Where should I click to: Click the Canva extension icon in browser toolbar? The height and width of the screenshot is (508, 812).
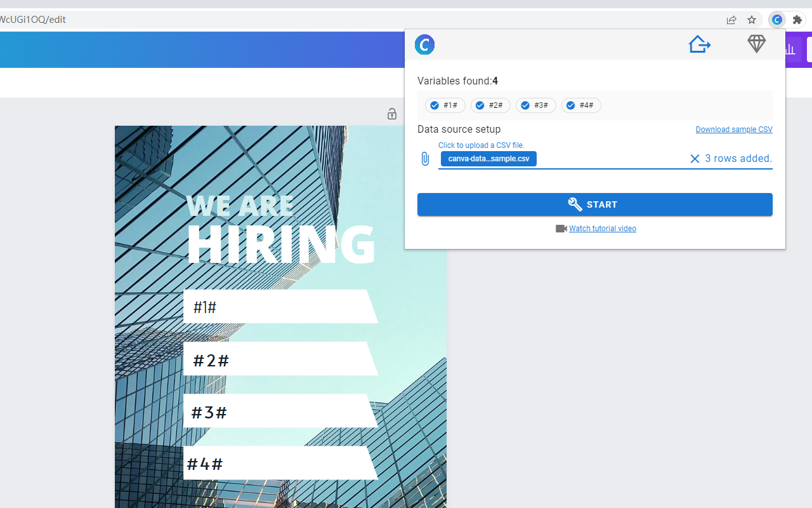(x=776, y=20)
